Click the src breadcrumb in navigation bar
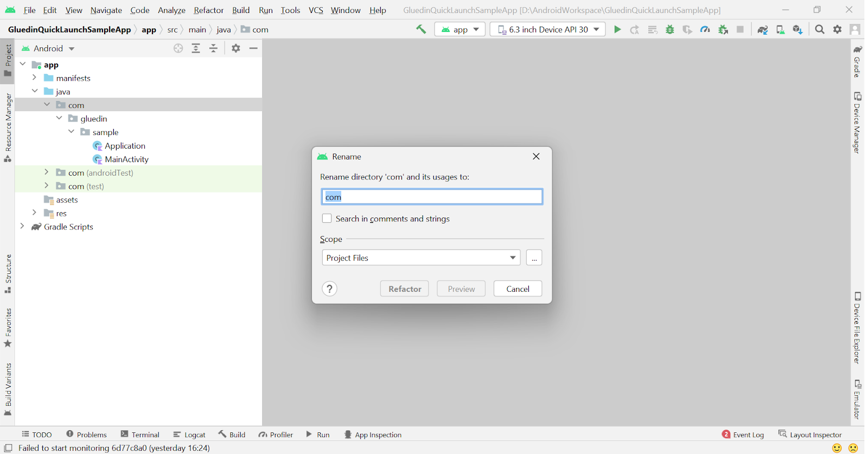Image resolution: width=868 pixels, height=454 pixels. [x=173, y=29]
